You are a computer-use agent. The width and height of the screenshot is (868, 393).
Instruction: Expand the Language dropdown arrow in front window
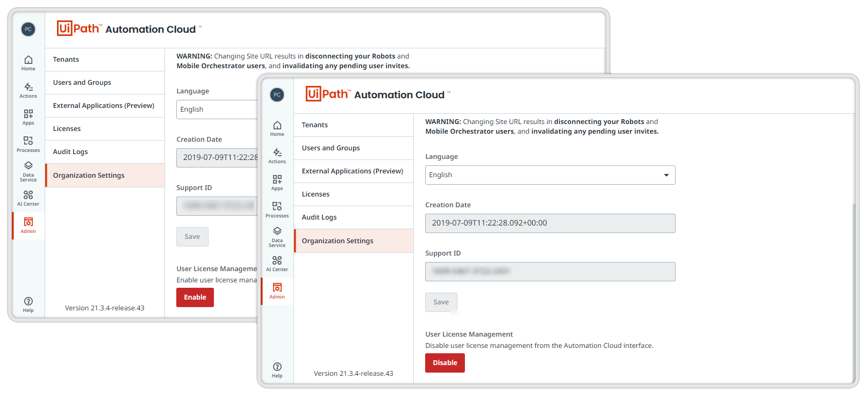coord(666,175)
